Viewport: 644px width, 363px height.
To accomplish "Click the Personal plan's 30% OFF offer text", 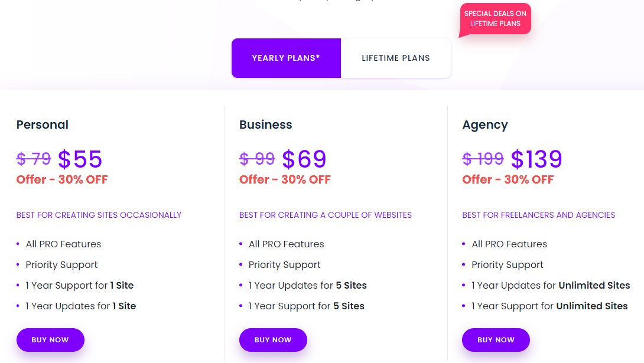I will [62, 179].
